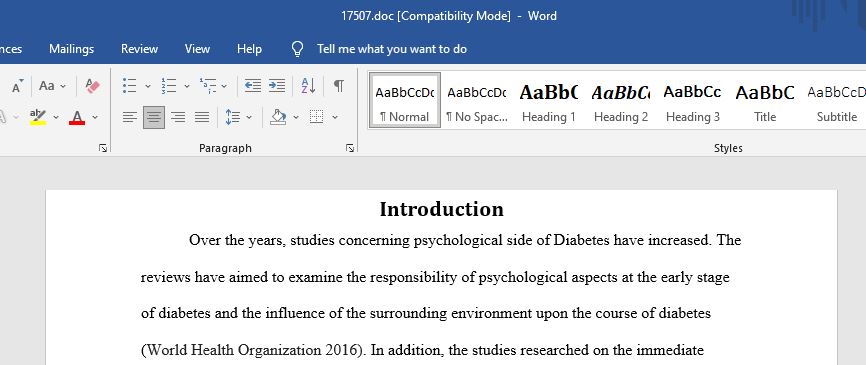866x365 pixels.
Task: Apply the Title style
Action: 765,100
